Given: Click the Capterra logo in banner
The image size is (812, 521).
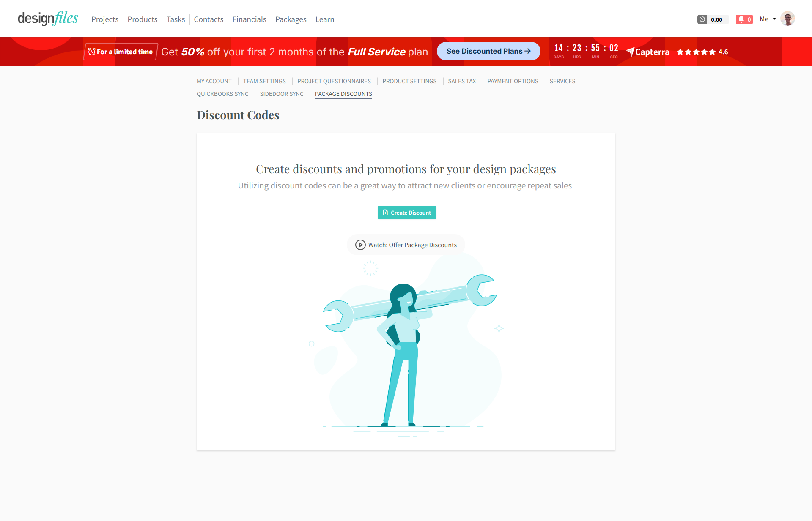Looking at the screenshot, I should click(x=647, y=52).
